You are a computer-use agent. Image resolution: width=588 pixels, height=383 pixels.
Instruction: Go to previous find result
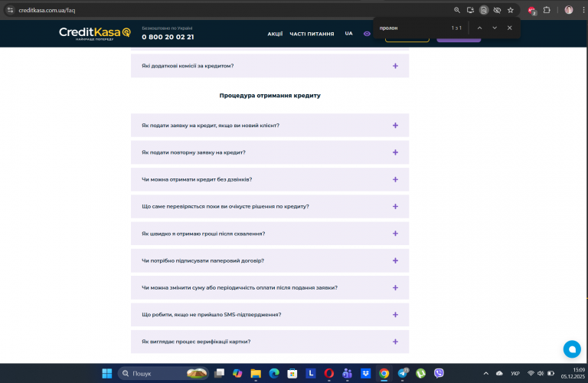(479, 28)
